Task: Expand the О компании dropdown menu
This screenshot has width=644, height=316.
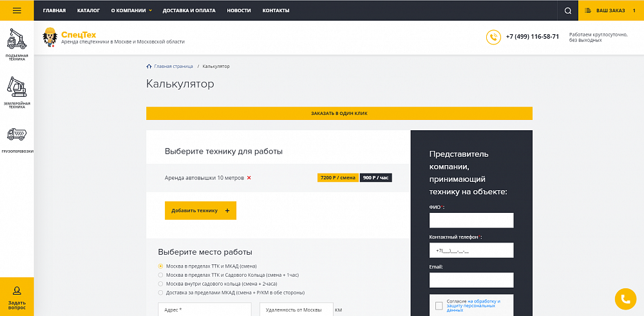Action: tap(131, 10)
